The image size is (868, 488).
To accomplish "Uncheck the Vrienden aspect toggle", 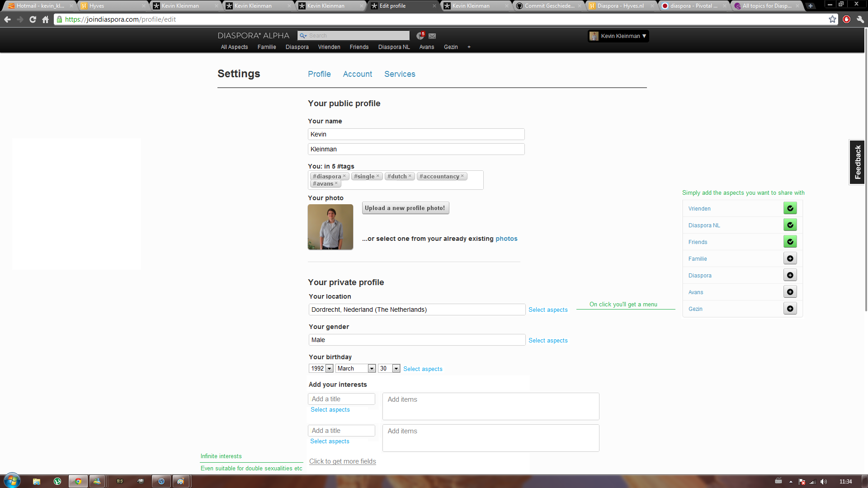I will [x=790, y=208].
